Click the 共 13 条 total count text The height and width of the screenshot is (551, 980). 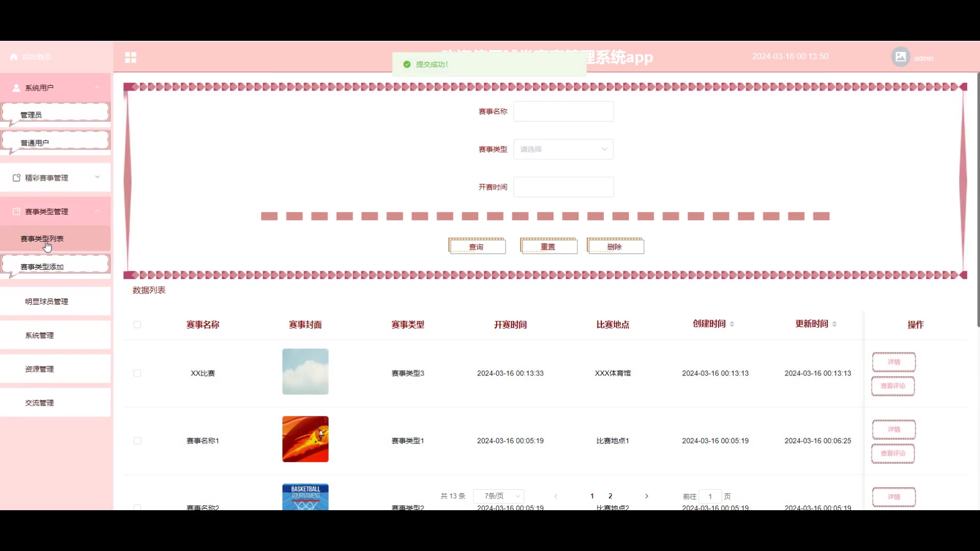point(453,496)
